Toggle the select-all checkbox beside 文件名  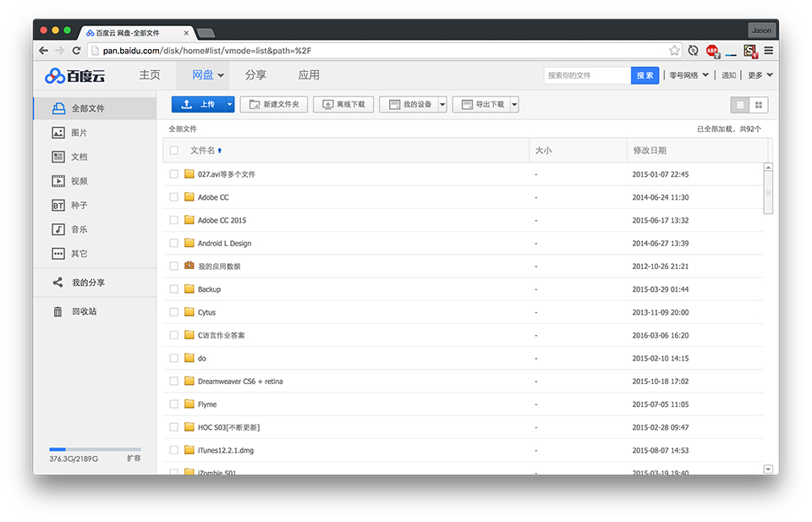[x=174, y=151]
